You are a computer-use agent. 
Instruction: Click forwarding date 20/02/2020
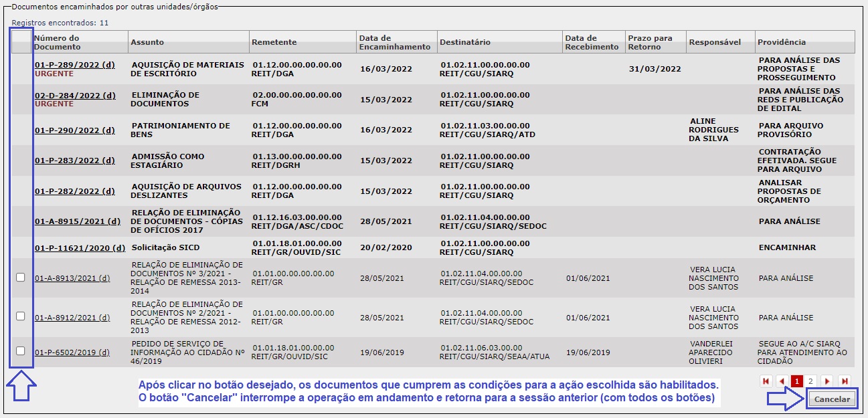coord(386,248)
